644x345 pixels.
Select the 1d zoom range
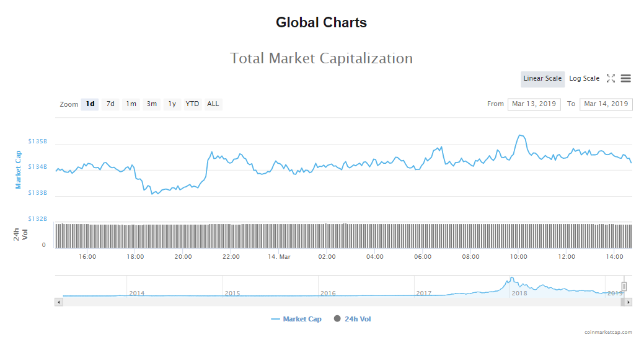(90, 104)
